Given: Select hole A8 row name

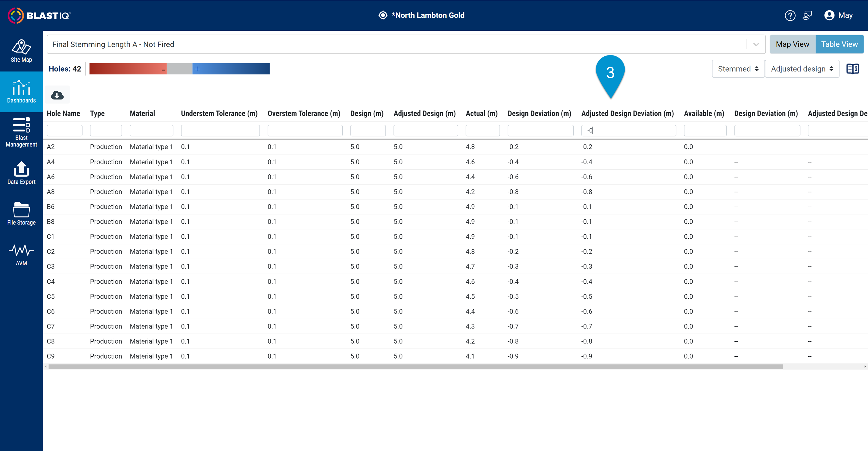Looking at the screenshot, I should click(51, 192).
